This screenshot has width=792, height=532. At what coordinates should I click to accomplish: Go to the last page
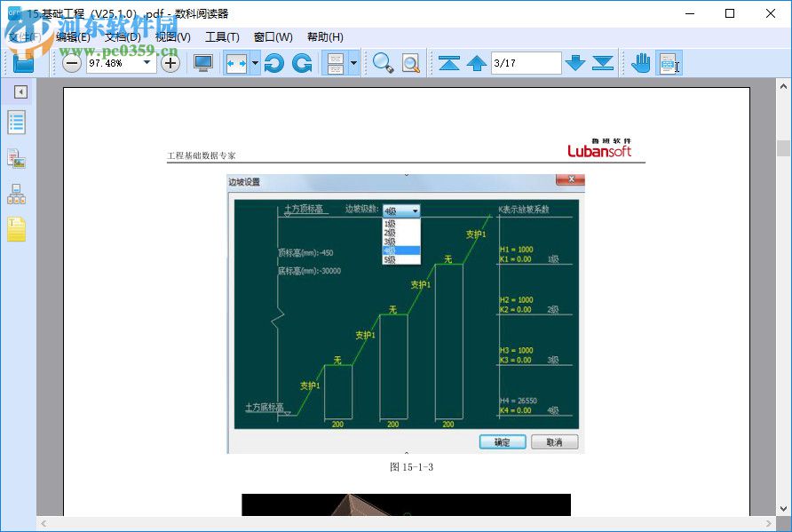tap(603, 63)
